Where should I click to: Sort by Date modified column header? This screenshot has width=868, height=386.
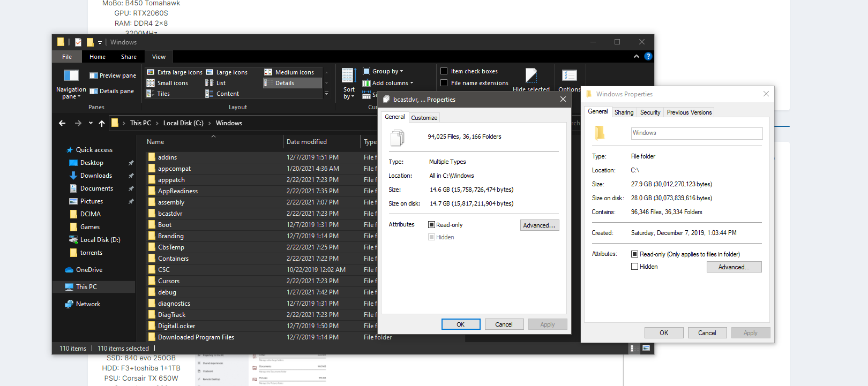[x=321, y=142]
